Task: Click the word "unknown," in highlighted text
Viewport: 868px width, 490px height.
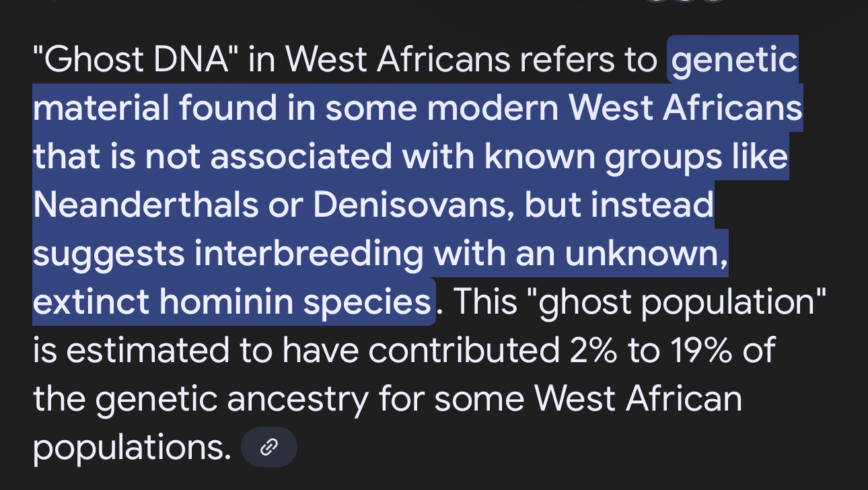Action: pyautogui.click(x=647, y=254)
